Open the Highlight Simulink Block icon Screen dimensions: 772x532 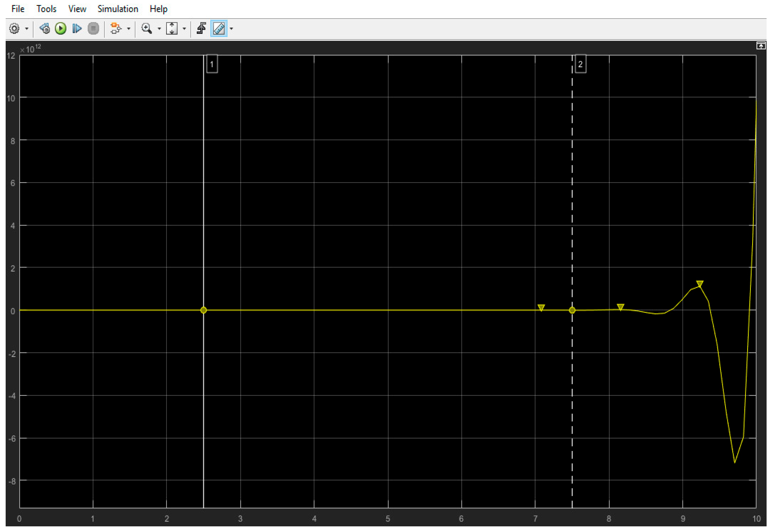coord(116,29)
